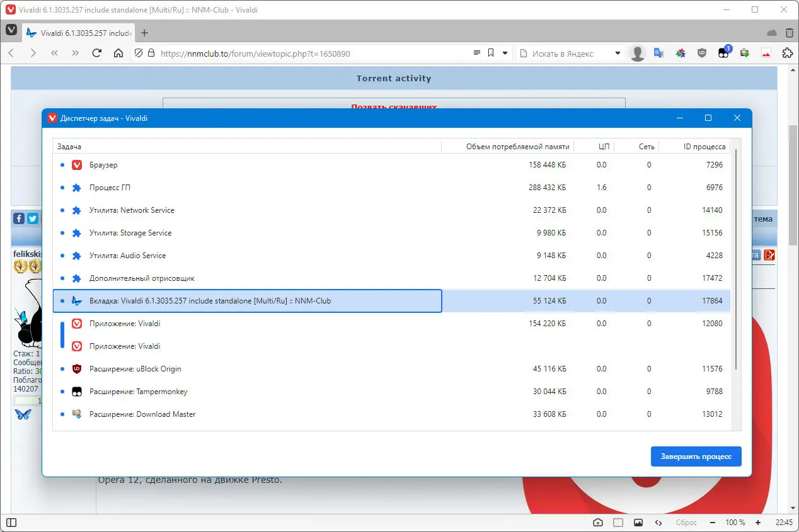Viewport: 799px width, 532px height.
Task: Select Вкладка: Vivaldi NNM-Club task row
Action: coord(391,301)
